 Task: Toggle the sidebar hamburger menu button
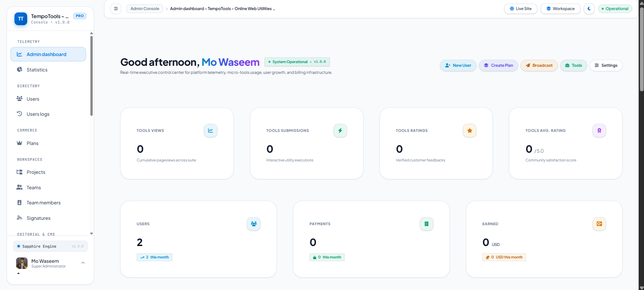(116, 9)
